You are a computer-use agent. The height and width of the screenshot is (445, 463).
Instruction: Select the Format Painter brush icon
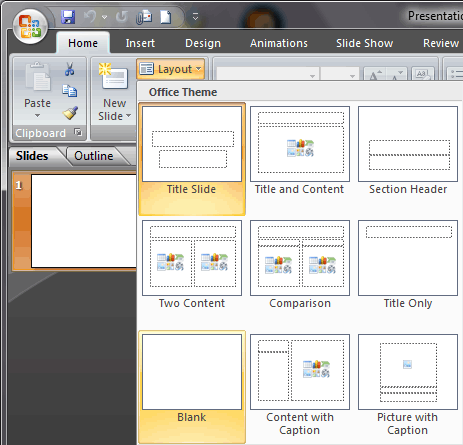click(x=70, y=113)
